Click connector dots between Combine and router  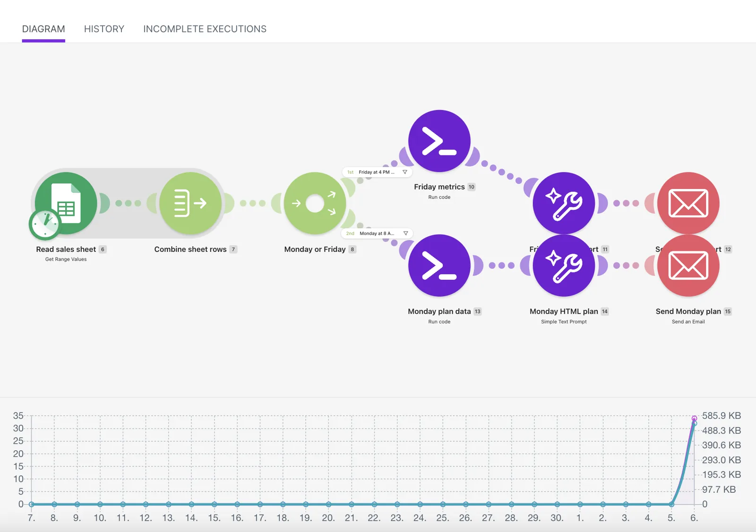[x=253, y=203]
